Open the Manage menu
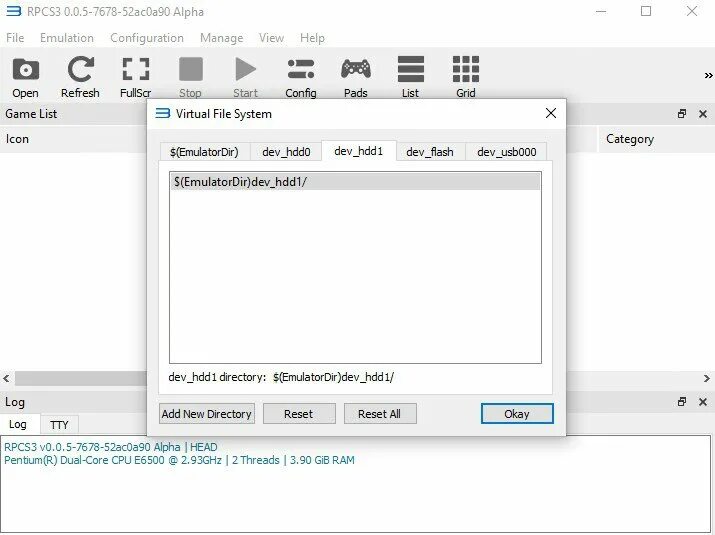Image resolution: width=715 pixels, height=535 pixels. [x=221, y=38]
